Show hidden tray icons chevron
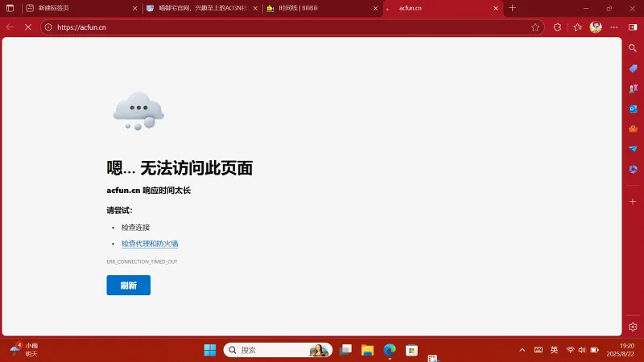Image resolution: width=644 pixels, height=362 pixels. 522,350
